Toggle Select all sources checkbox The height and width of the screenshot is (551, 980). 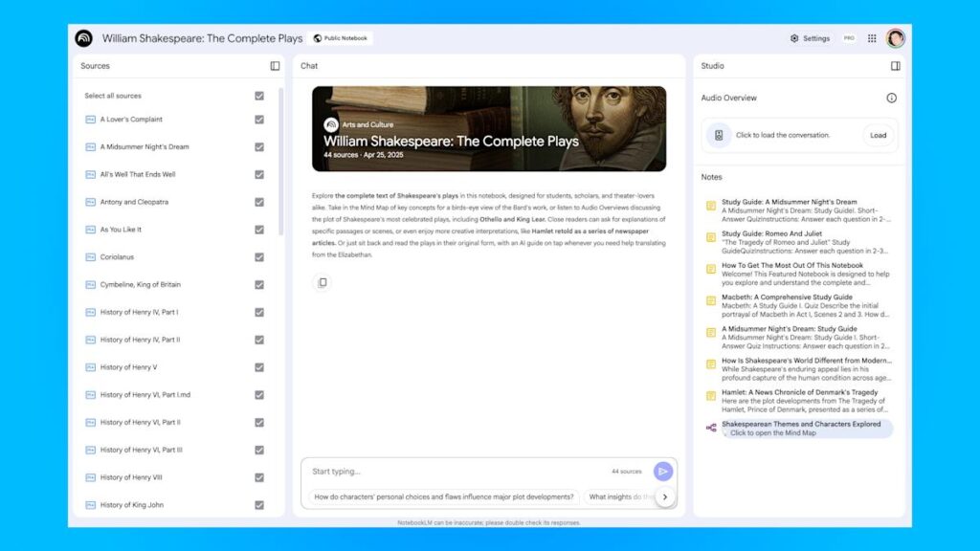258,96
